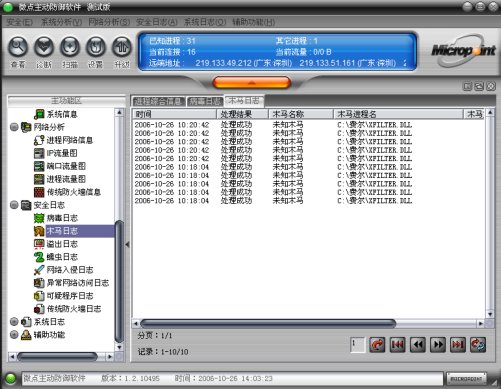Open the 蠕虫日志 tree entry

click(x=56, y=257)
